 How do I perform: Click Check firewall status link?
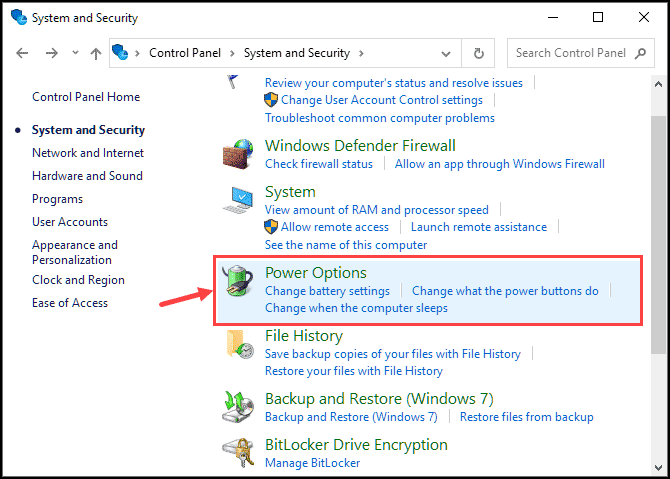[x=319, y=164]
